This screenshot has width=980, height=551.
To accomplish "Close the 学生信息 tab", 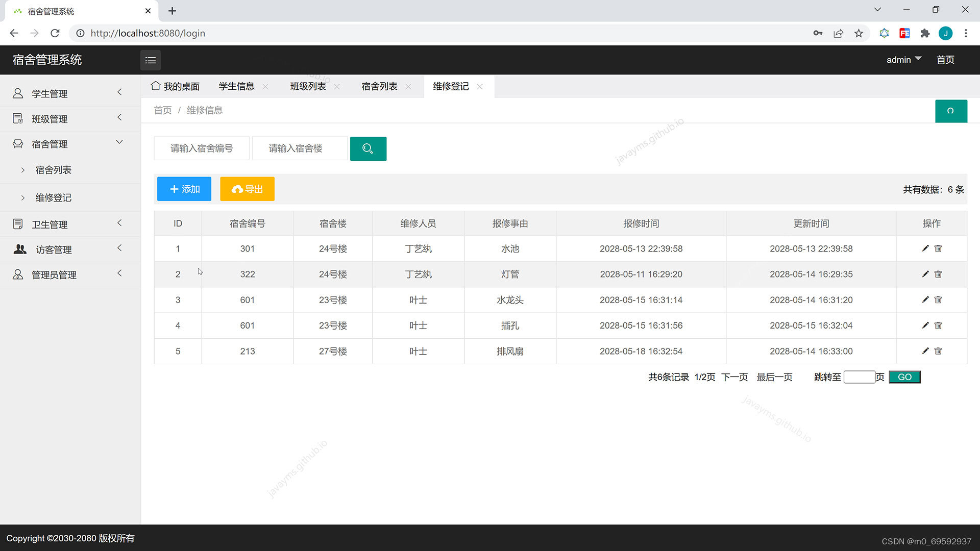I will (265, 87).
